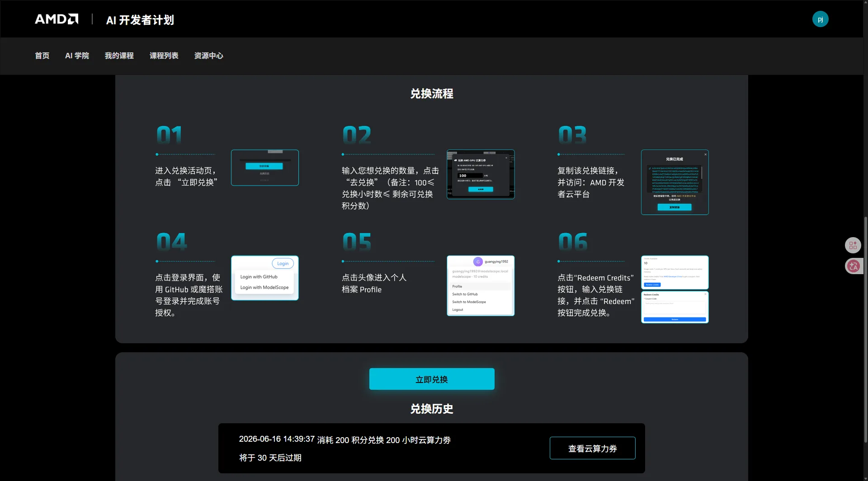Click the 兑换流程 heading

tap(432, 93)
